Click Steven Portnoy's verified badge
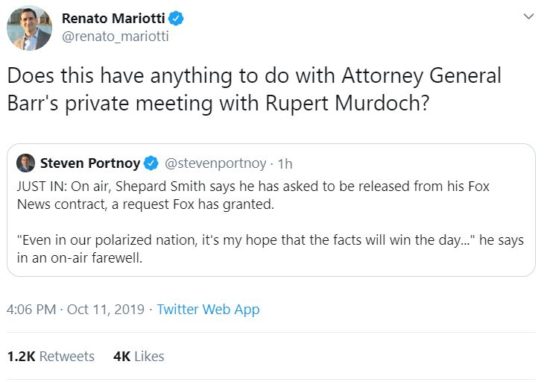The height and width of the screenshot is (382, 550). pos(151,163)
